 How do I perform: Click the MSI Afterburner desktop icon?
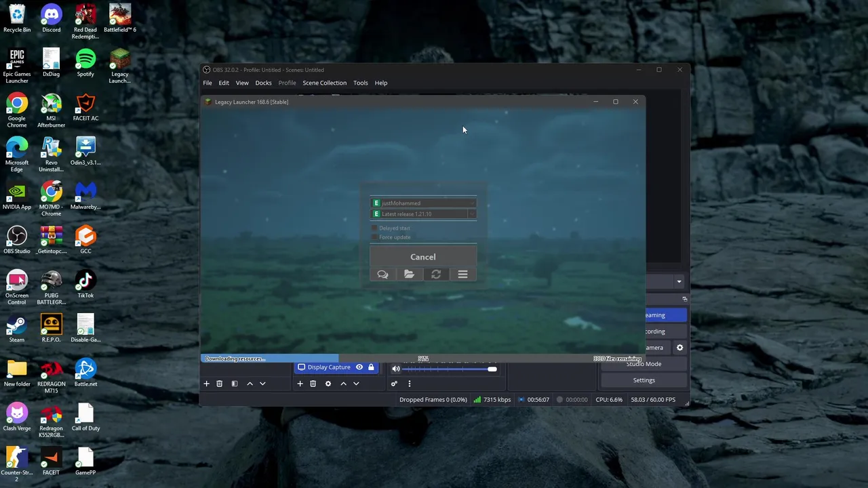(51, 110)
